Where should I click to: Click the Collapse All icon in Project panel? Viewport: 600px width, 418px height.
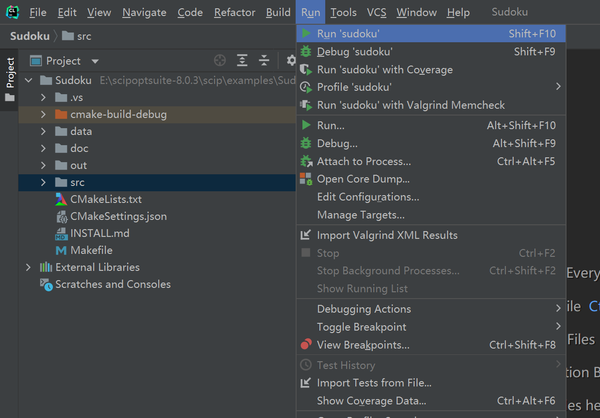point(265,61)
